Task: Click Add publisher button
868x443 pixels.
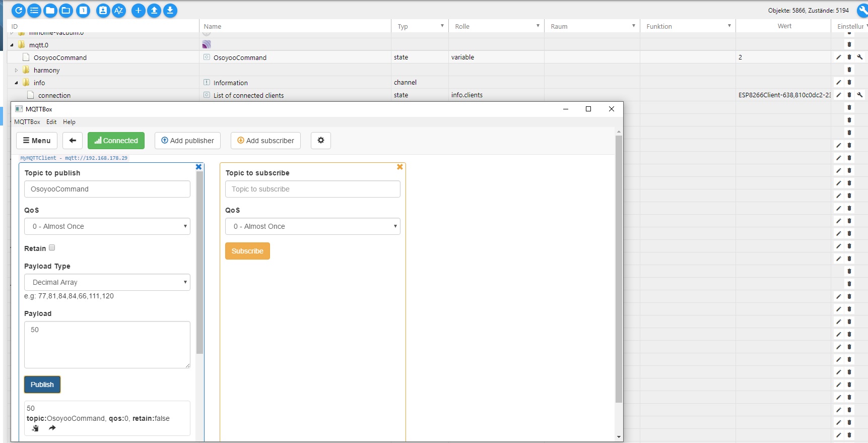Action: [x=187, y=141]
